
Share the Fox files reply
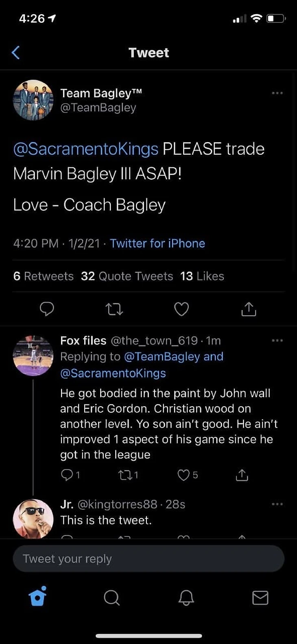[242, 475]
